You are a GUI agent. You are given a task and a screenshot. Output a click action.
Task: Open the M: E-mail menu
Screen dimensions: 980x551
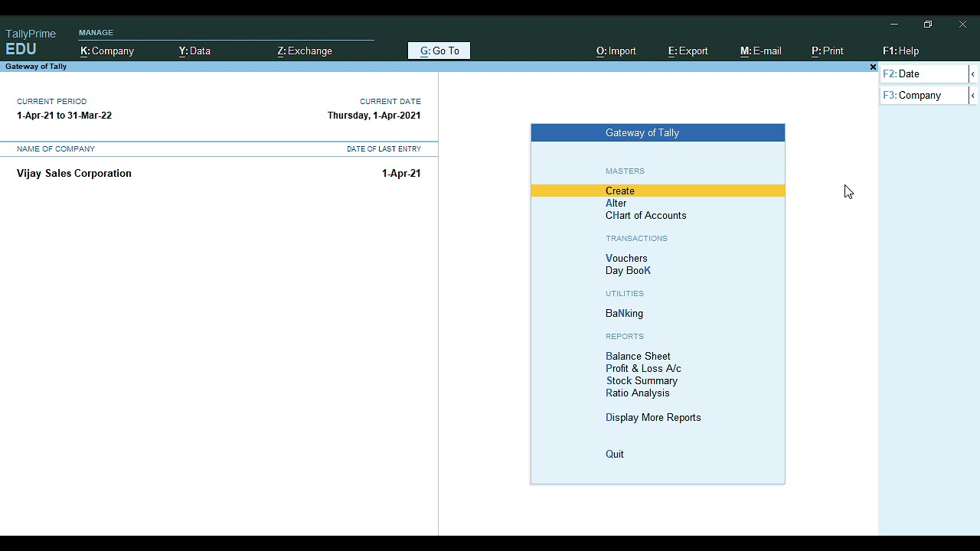(761, 51)
